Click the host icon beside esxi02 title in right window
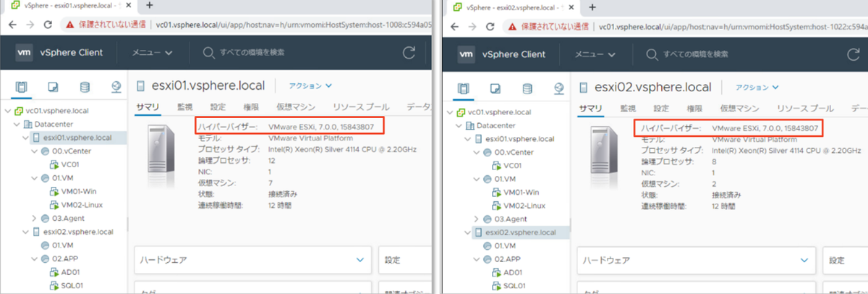 click(x=583, y=87)
